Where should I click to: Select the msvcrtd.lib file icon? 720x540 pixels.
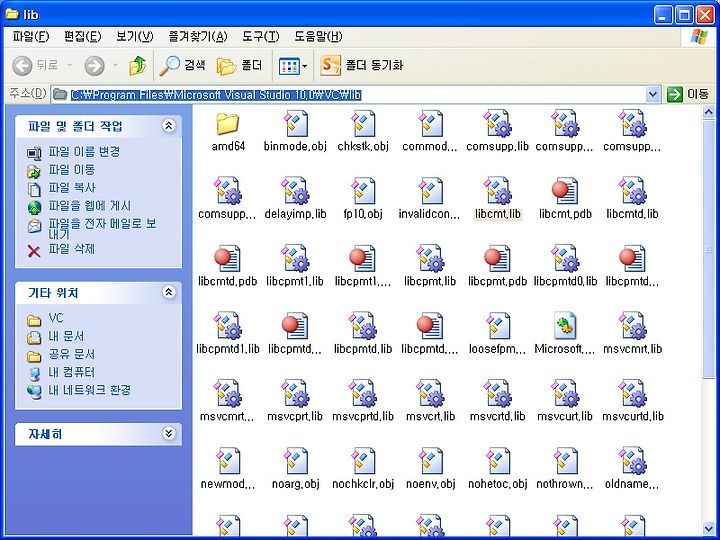(497, 394)
